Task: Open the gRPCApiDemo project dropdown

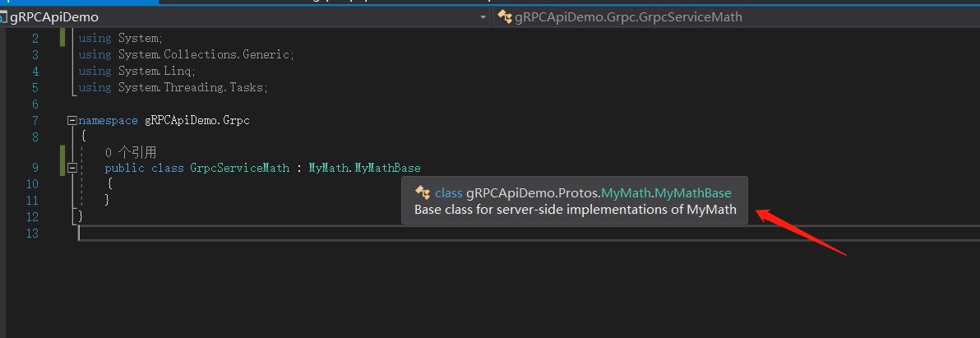Action: (x=483, y=16)
